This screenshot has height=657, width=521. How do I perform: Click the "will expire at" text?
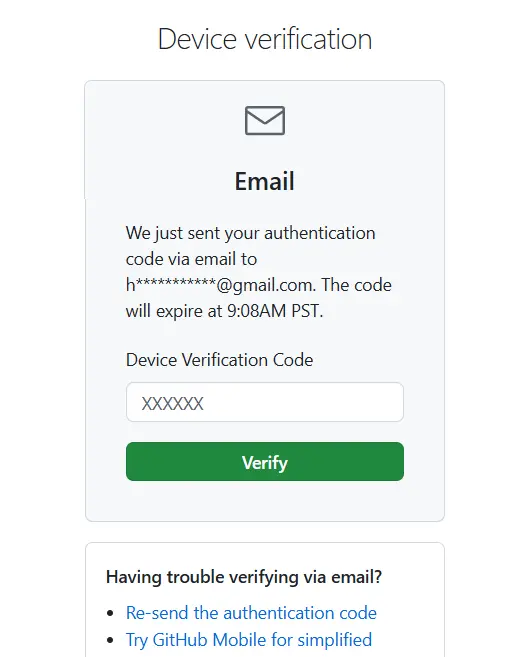[x=174, y=311]
